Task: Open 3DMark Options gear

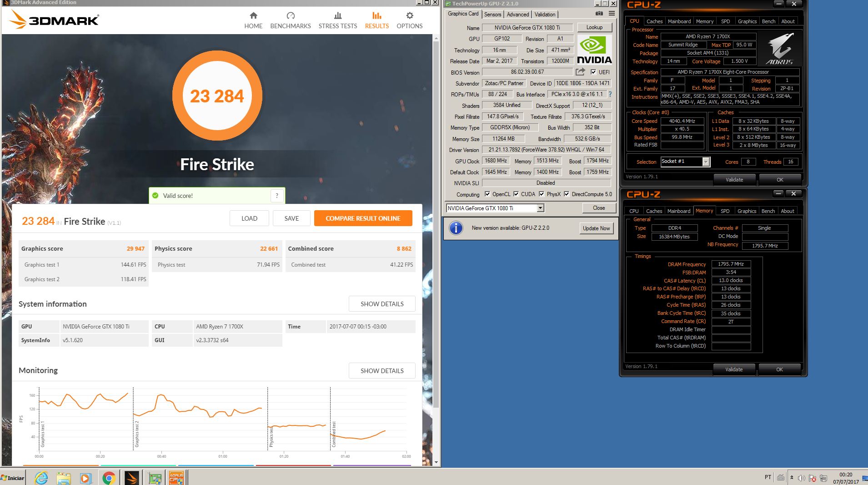Action: pos(410,20)
